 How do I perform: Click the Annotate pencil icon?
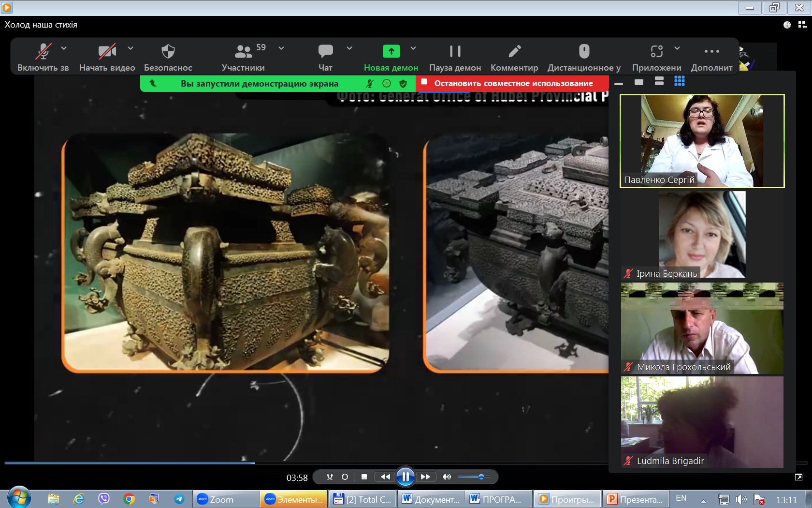pos(514,51)
